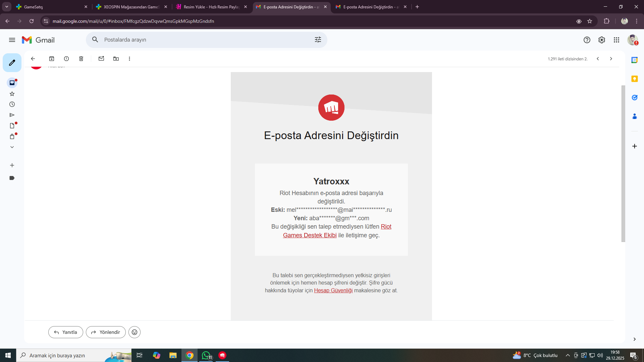Open Chrome extensions puzzle icon
This screenshot has width=644, height=362.
tap(606, 21)
